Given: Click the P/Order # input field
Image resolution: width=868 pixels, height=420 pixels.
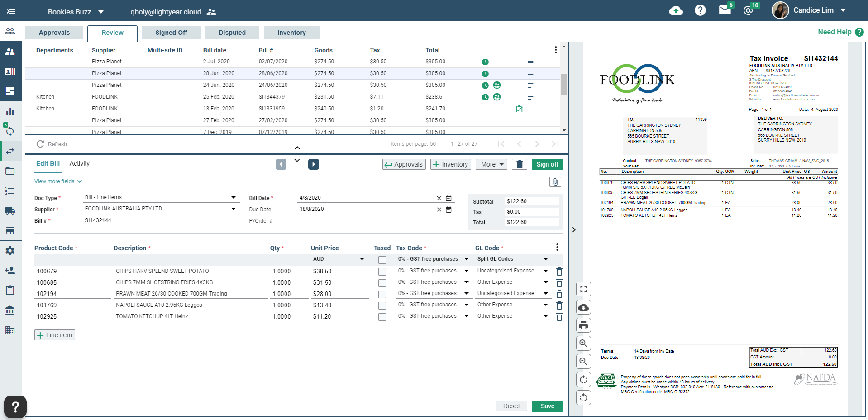Looking at the screenshot, I should (376, 220).
